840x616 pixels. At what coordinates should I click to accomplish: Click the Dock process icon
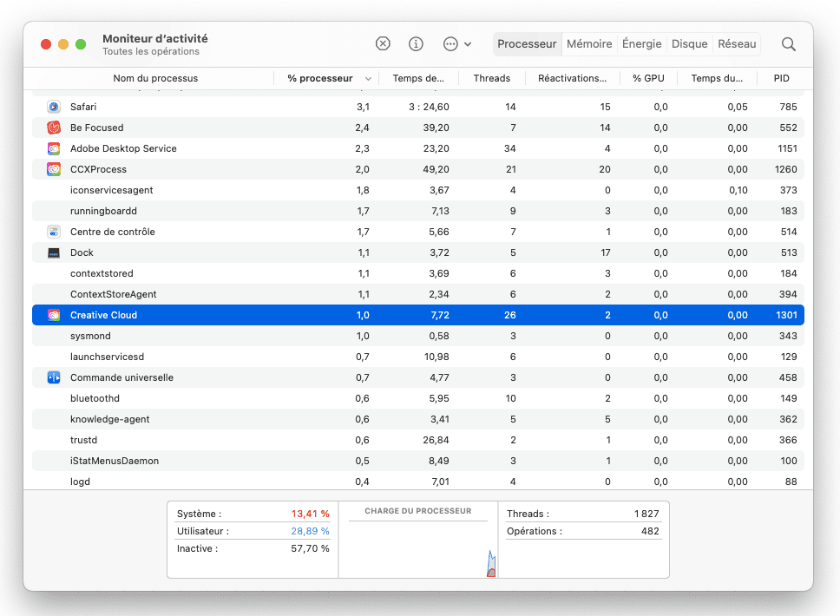pyautogui.click(x=54, y=252)
